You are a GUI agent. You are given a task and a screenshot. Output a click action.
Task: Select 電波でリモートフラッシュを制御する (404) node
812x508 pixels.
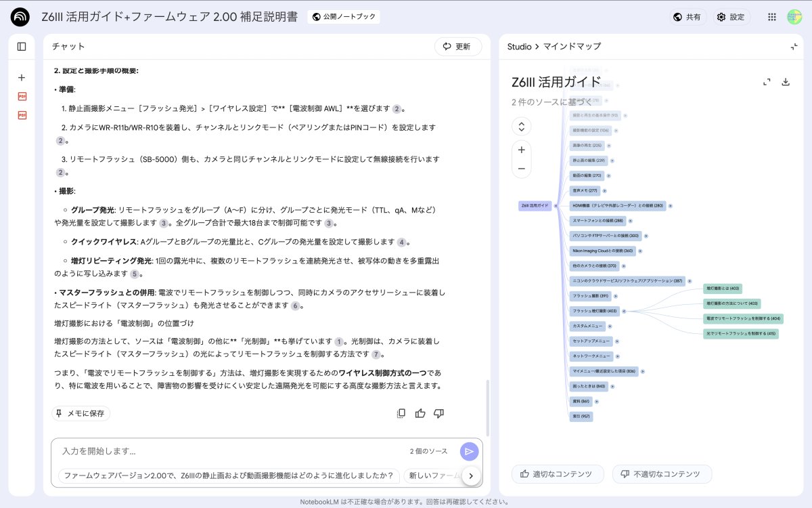(743, 318)
